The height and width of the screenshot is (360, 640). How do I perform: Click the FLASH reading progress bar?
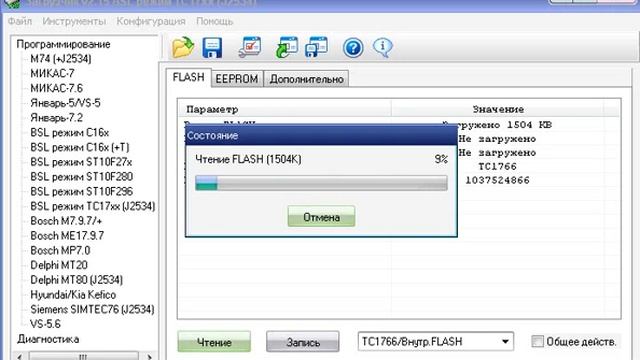coord(321,183)
